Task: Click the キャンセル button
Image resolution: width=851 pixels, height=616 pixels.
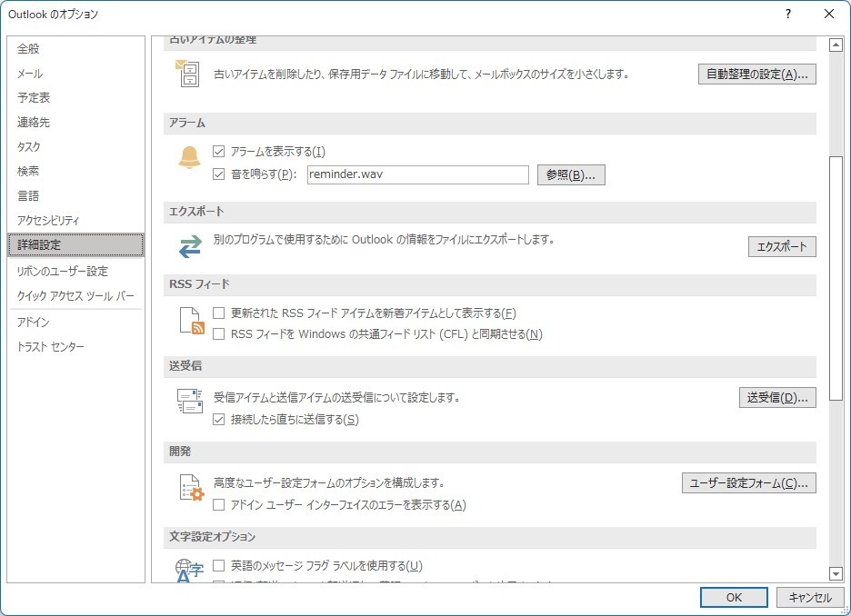Action: 810,598
